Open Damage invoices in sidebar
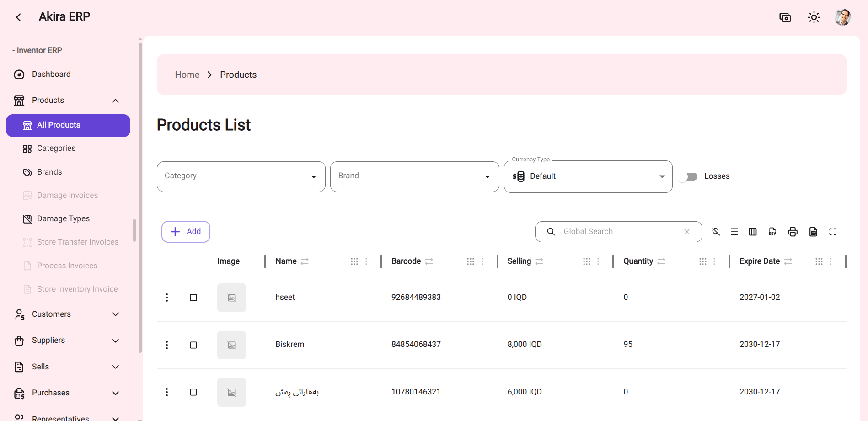Viewport: 868px width, 421px height. point(68,196)
